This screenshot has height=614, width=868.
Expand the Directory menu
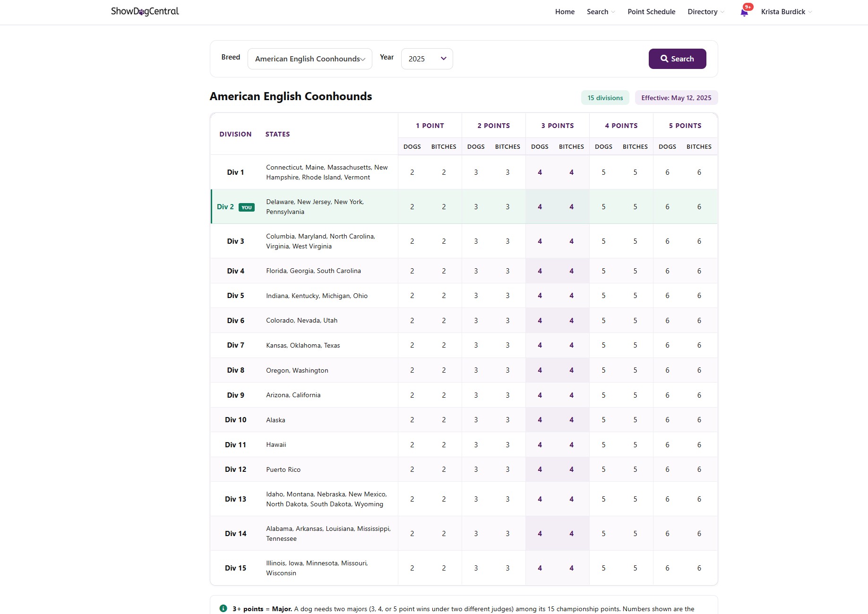tap(705, 11)
